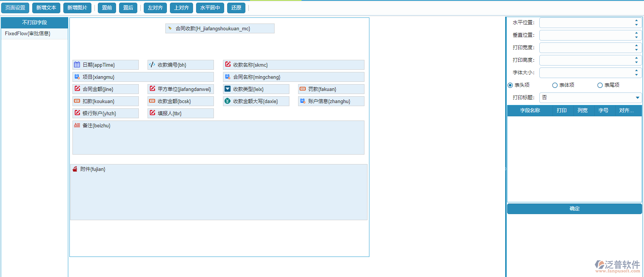Click the 水平居中 toolbar button
This screenshot has height=277, width=644.
210,8
